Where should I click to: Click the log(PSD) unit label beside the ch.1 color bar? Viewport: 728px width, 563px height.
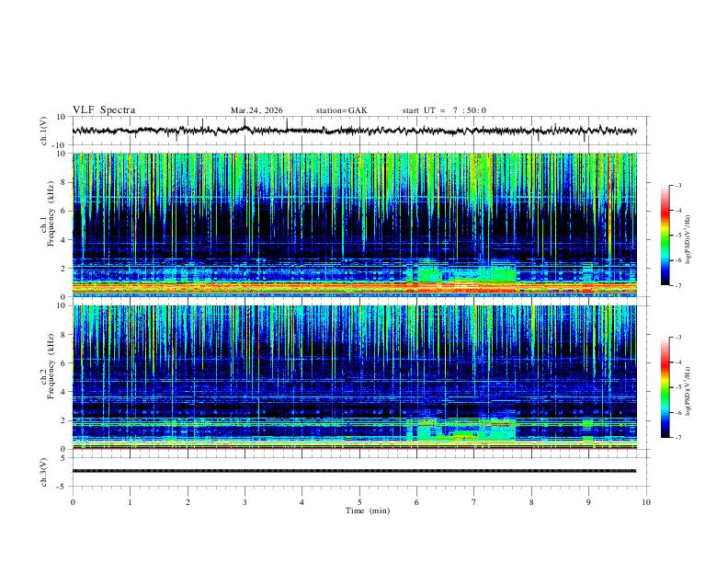point(688,239)
